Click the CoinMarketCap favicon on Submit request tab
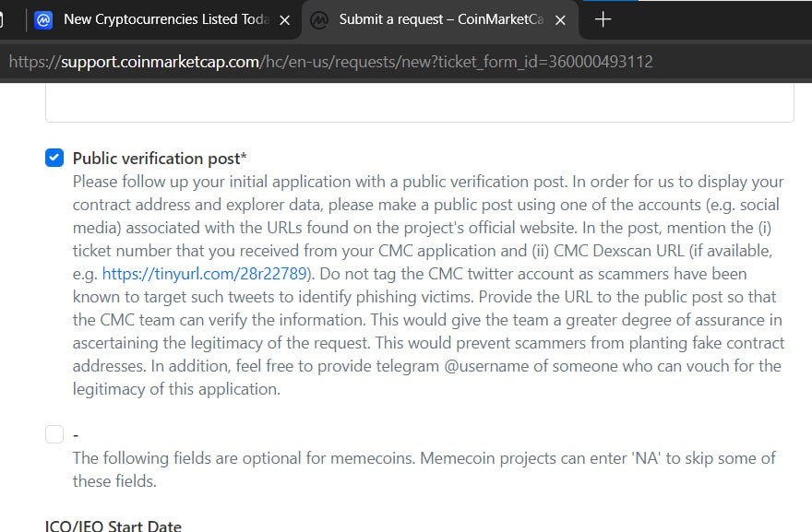812x532 pixels. click(x=319, y=20)
